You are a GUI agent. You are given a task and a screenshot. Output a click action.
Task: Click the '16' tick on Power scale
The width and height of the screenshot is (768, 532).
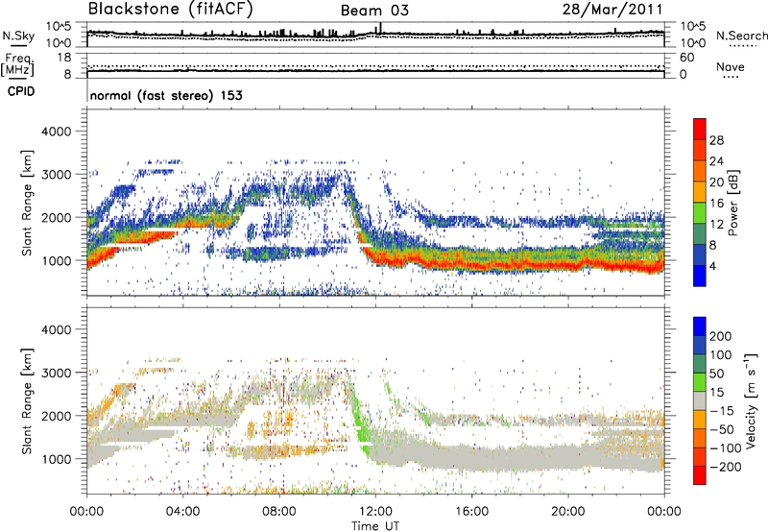(716, 204)
